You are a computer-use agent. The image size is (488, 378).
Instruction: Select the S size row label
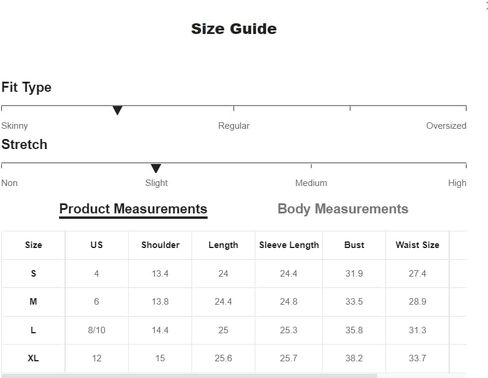point(33,274)
